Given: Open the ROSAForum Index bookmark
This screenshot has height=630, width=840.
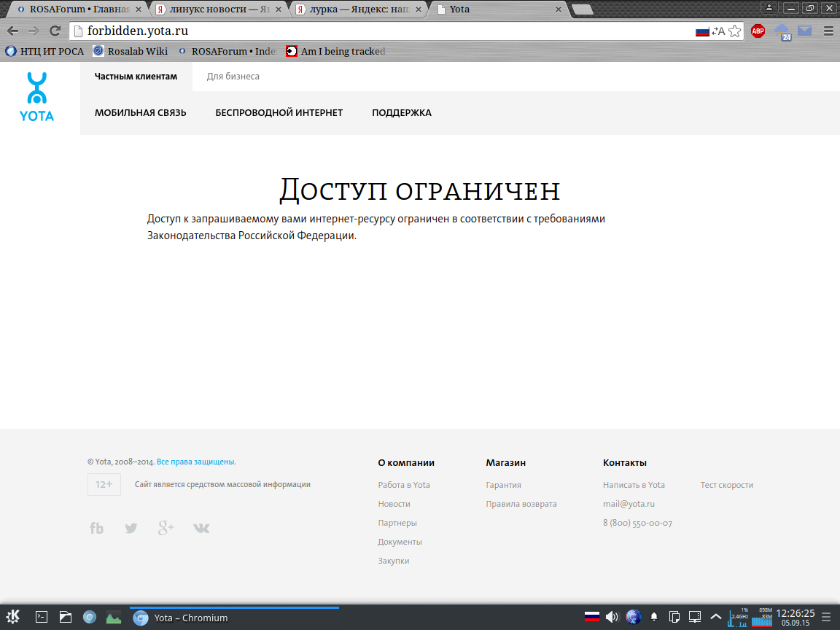Looking at the screenshot, I should (x=227, y=52).
